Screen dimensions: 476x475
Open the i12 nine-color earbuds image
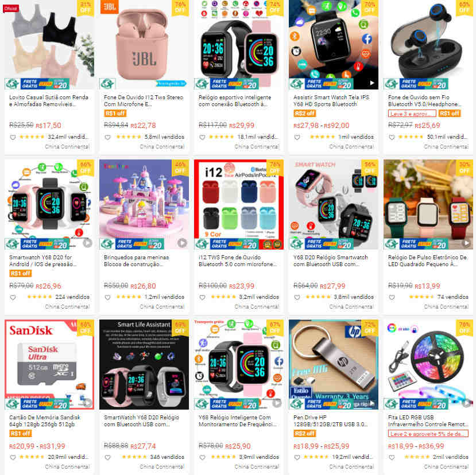click(239, 204)
